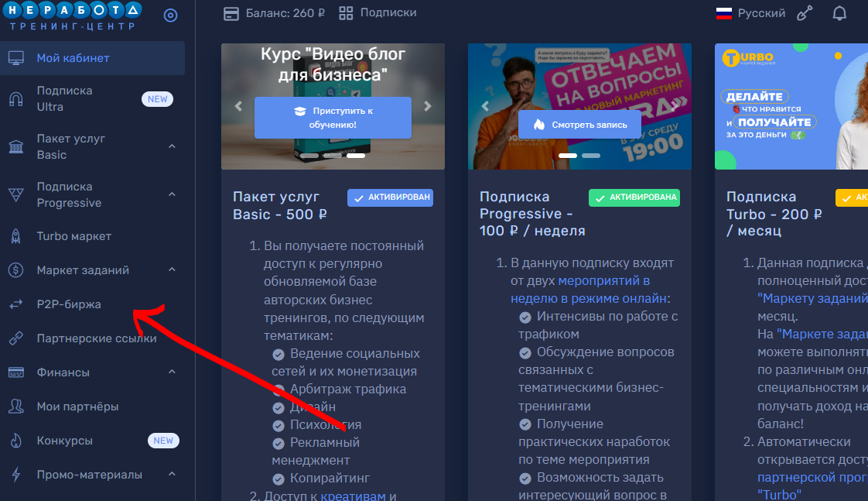Open Конкурсы menu item

pos(92,441)
